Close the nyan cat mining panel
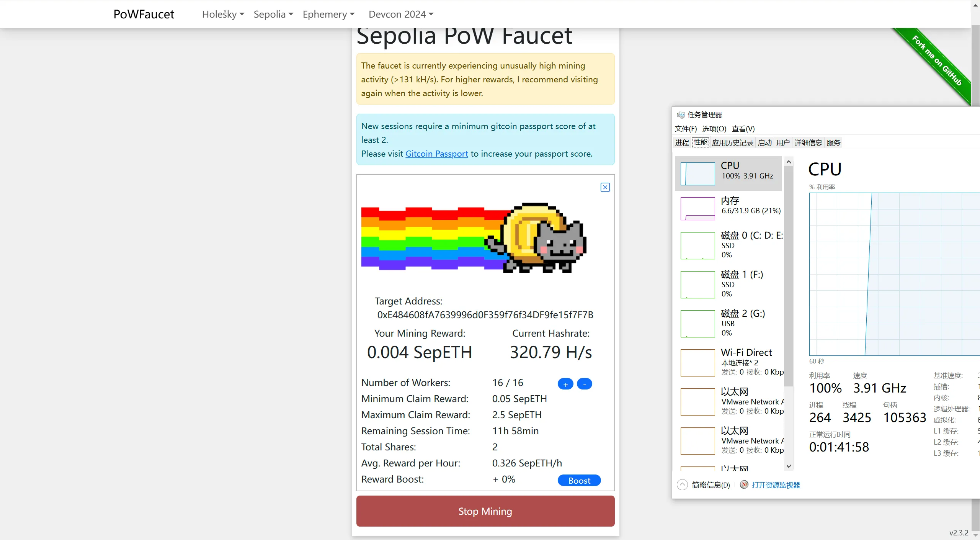 (x=605, y=187)
